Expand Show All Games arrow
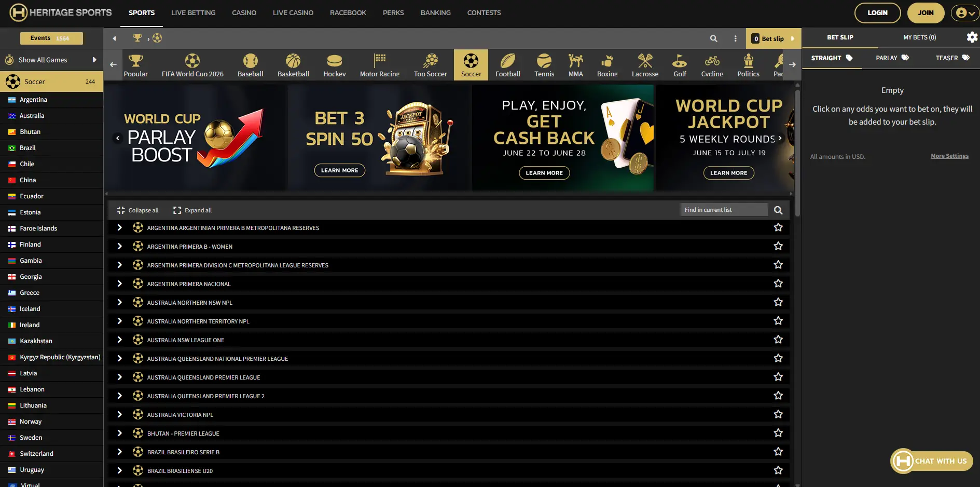This screenshot has width=980, height=487. [x=94, y=60]
